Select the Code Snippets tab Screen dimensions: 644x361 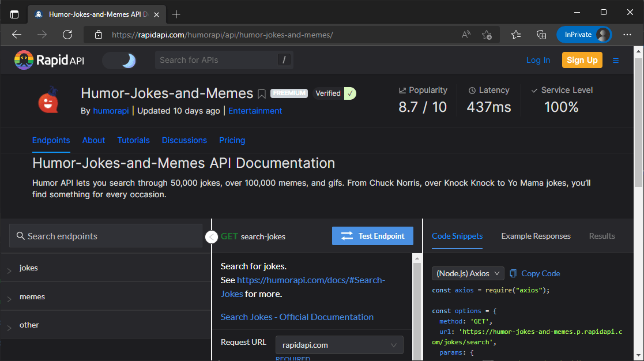pos(457,236)
